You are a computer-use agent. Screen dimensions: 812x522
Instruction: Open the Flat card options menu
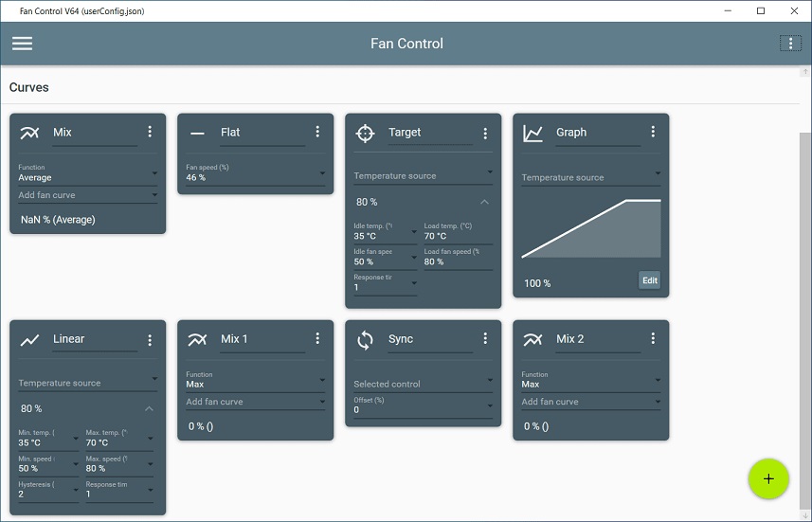(317, 132)
